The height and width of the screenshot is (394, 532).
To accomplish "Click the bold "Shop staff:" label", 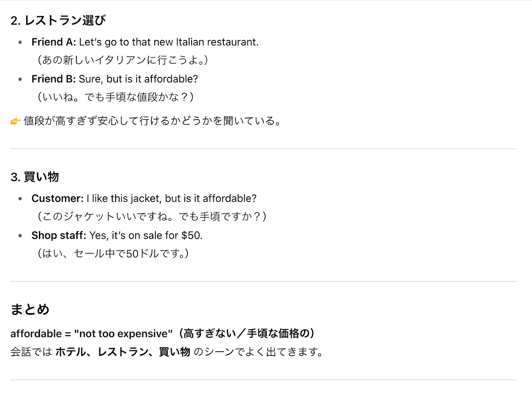I will 59,236.
